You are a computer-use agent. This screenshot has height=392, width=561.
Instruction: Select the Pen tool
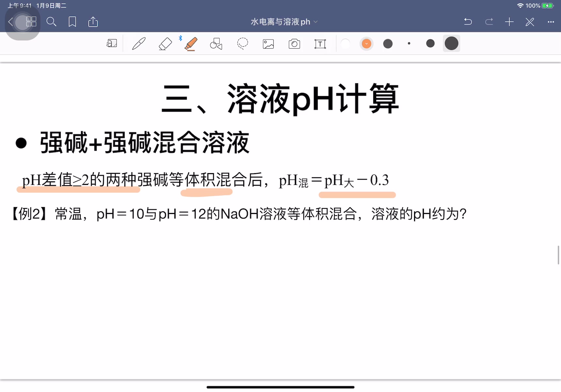click(139, 43)
